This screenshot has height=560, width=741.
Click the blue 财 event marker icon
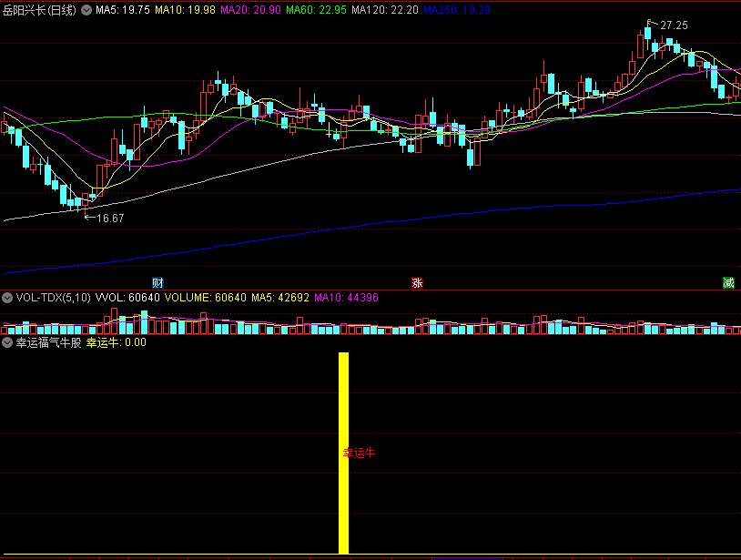pyautogui.click(x=157, y=282)
